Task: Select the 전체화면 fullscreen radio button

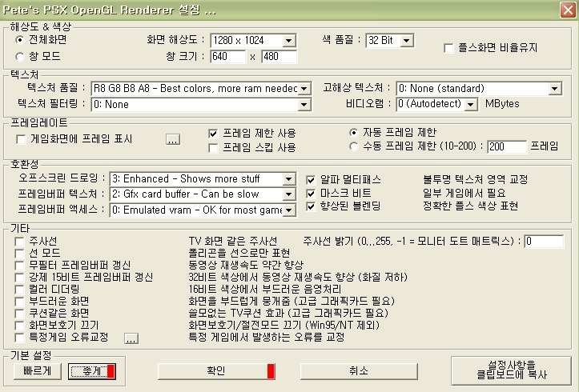Action: click(20, 39)
